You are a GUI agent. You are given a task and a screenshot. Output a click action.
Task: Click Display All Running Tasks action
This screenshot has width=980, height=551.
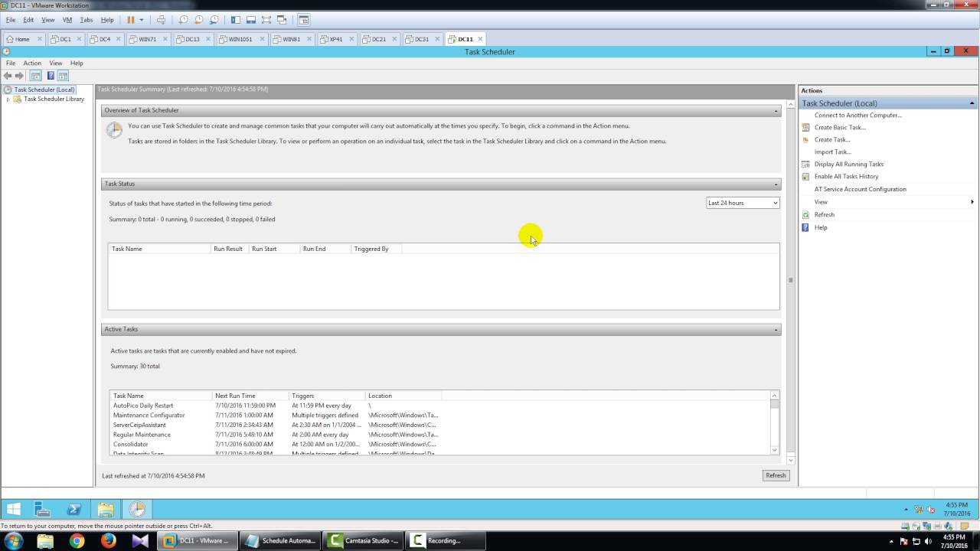[x=848, y=165]
